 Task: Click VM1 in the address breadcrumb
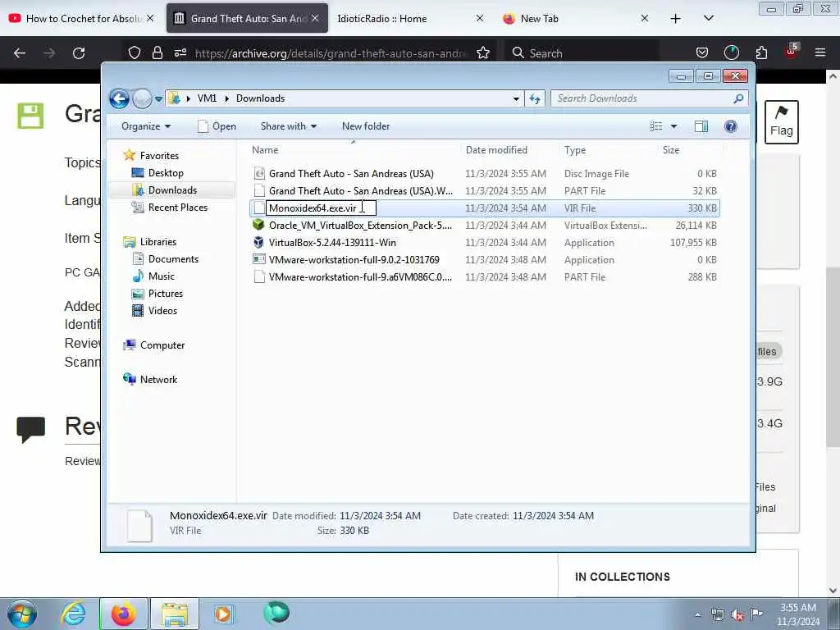[x=207, y=98]
